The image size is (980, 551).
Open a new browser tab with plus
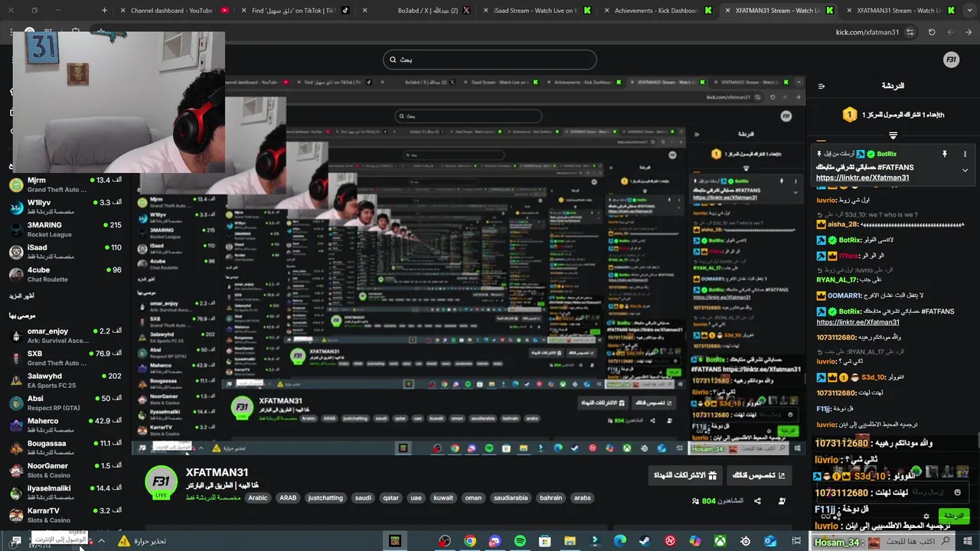(x=105, y=11)
